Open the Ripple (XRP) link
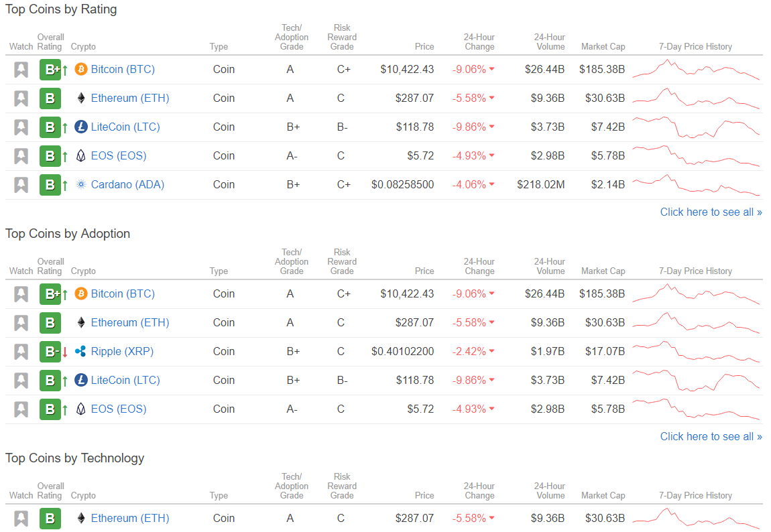771x532 pixels. pos(122,352)
